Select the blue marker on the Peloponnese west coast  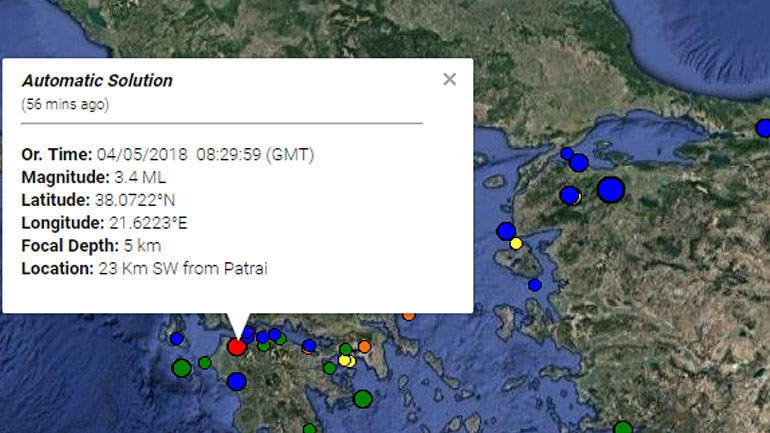236,381
